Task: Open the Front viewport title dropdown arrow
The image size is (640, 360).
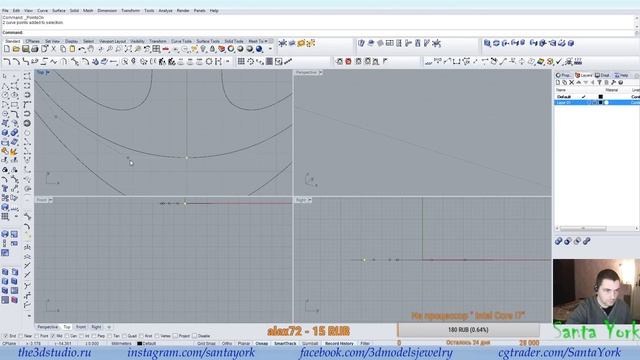Action: point(50,200)
